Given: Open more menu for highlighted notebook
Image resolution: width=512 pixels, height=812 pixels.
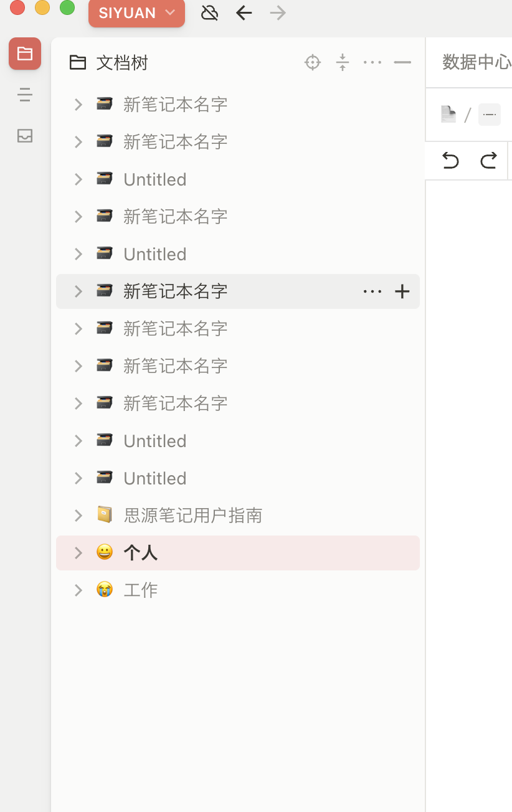Looking at the screenshot, I should [372, 291].
